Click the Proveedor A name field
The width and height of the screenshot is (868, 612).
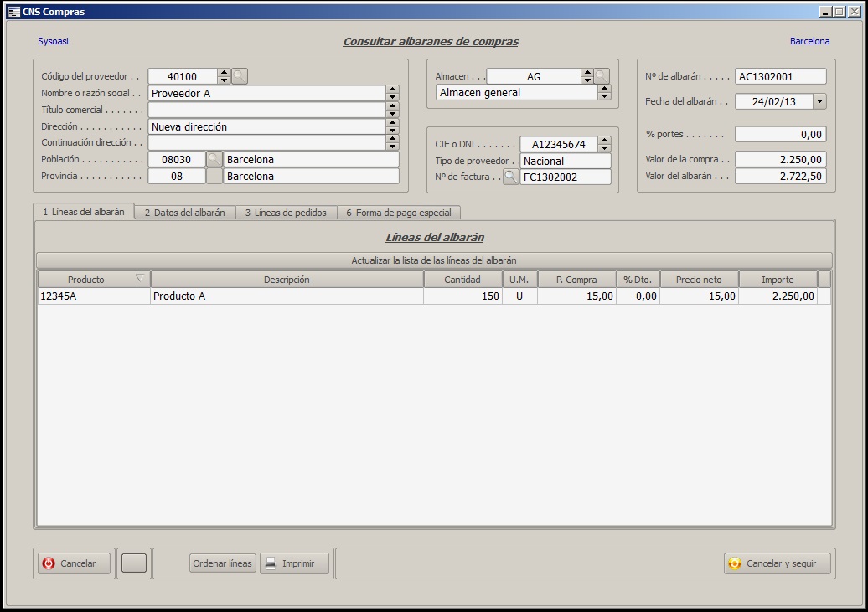266,93
